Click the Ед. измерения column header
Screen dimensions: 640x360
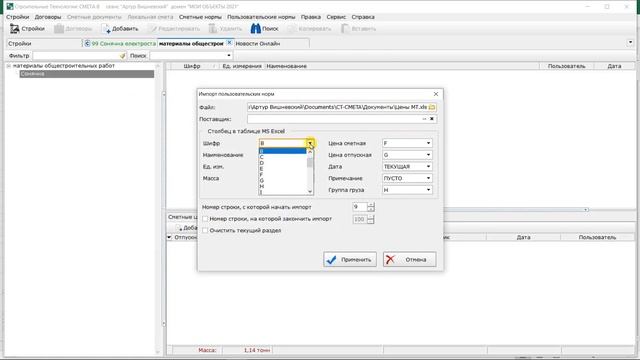(242, 66)
